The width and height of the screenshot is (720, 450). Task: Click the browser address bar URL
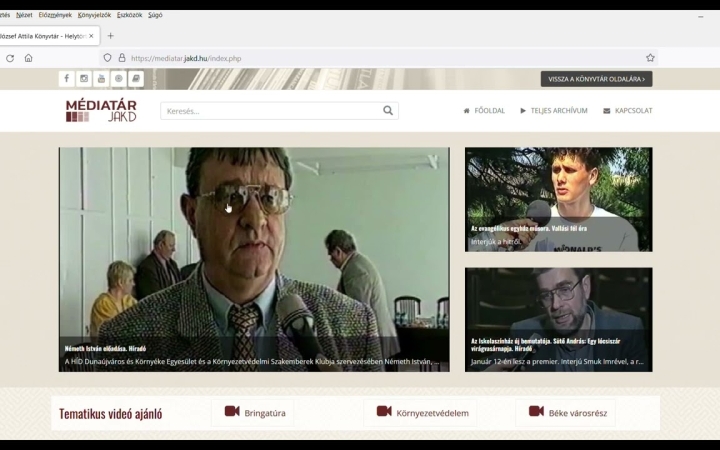(186, 58)
